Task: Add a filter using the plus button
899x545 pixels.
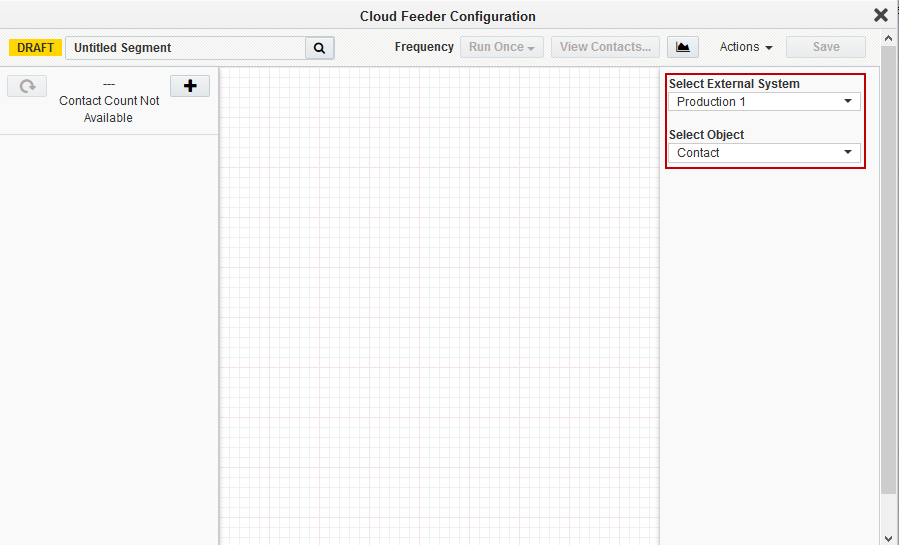Action: click(x=190, y=86)
